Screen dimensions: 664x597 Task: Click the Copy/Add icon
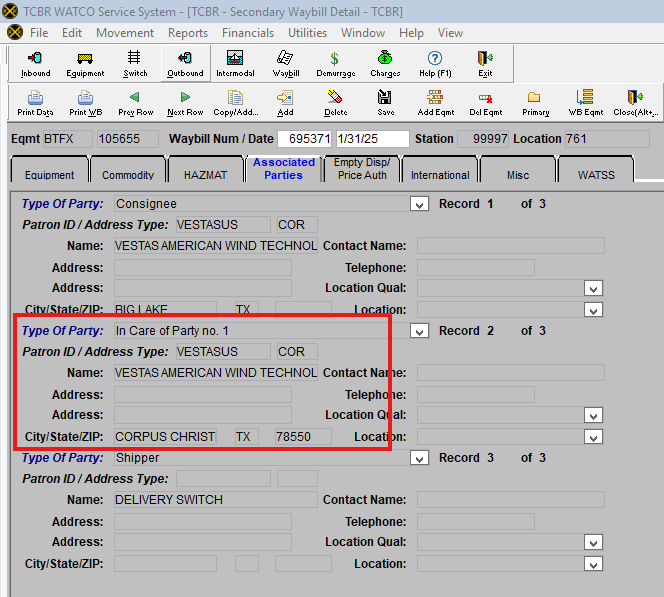(235, 103)
